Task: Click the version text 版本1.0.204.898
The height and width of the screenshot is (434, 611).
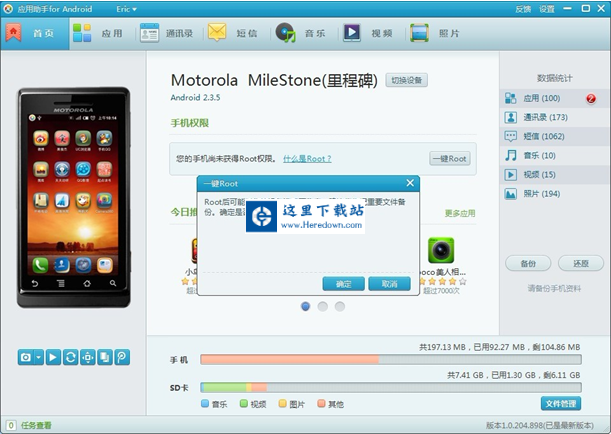Action: point(540,425)
